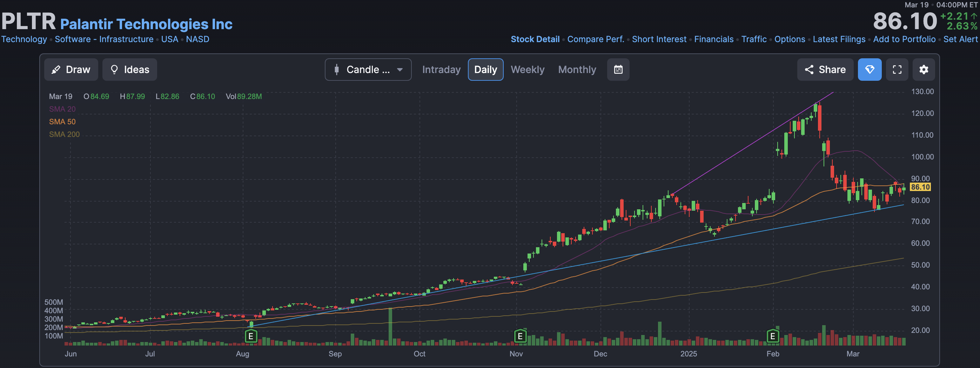Enter fullscreen chart mode
Viewport: 980px width, 368px height.
coord(897,69)
